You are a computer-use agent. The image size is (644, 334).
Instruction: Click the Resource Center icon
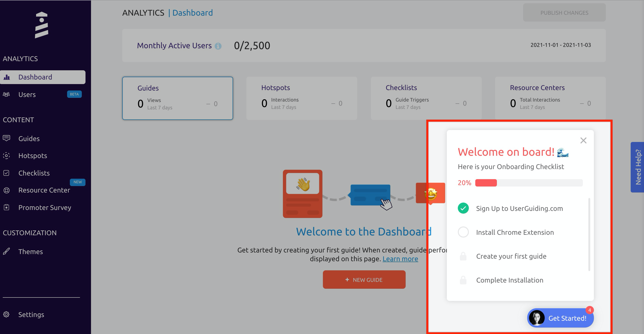(6, 190)
